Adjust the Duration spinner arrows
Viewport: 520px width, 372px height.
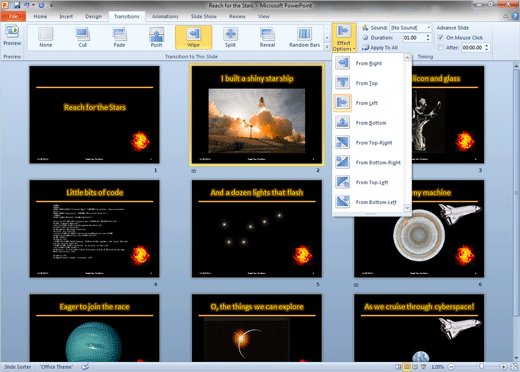428,38
